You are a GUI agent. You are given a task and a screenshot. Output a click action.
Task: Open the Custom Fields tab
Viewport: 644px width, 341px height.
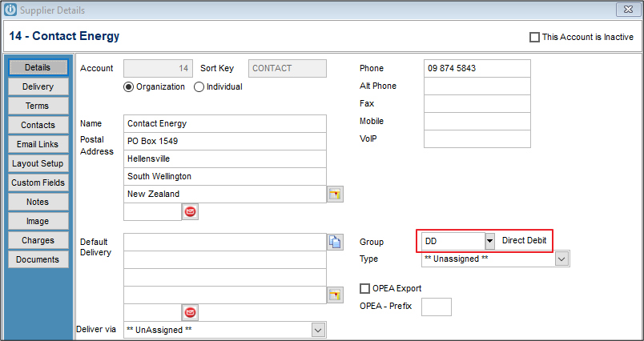click(x=38, y=183)
